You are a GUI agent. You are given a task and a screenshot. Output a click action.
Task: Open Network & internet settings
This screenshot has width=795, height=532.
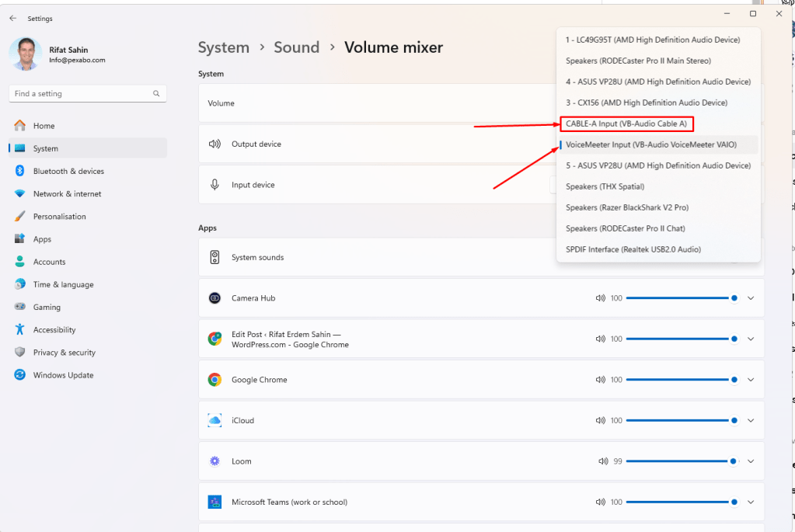[x=88, y=193]
